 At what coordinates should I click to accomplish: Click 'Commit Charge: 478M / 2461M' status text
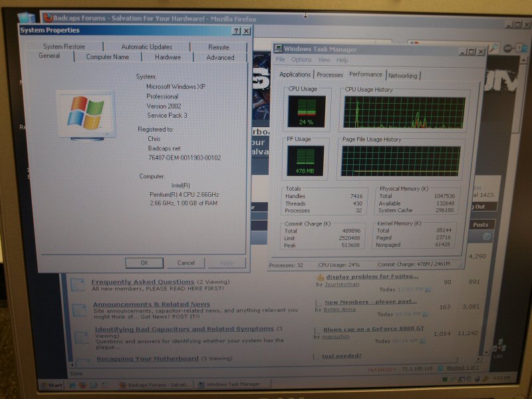coord(414,264)
